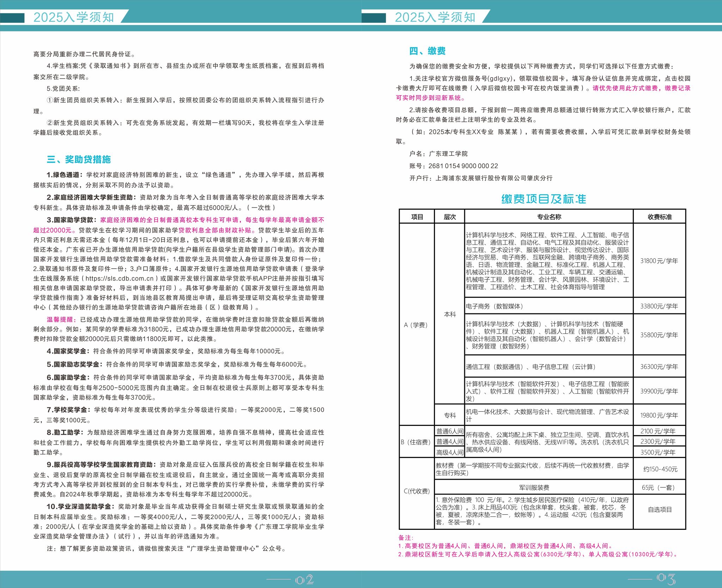Click the 项目 table column header
The image size is (722, 588).
pyautogui.click(x=417, y=217)
